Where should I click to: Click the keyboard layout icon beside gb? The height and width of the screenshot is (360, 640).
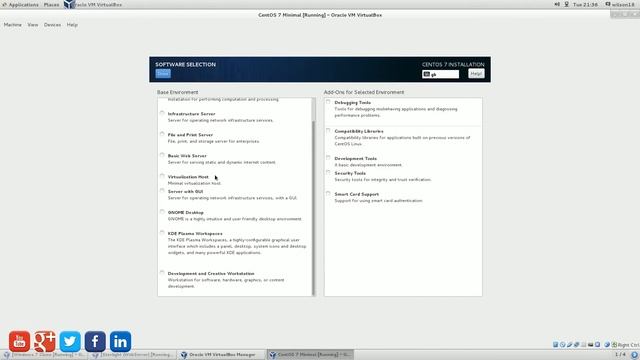coord(427,74)
